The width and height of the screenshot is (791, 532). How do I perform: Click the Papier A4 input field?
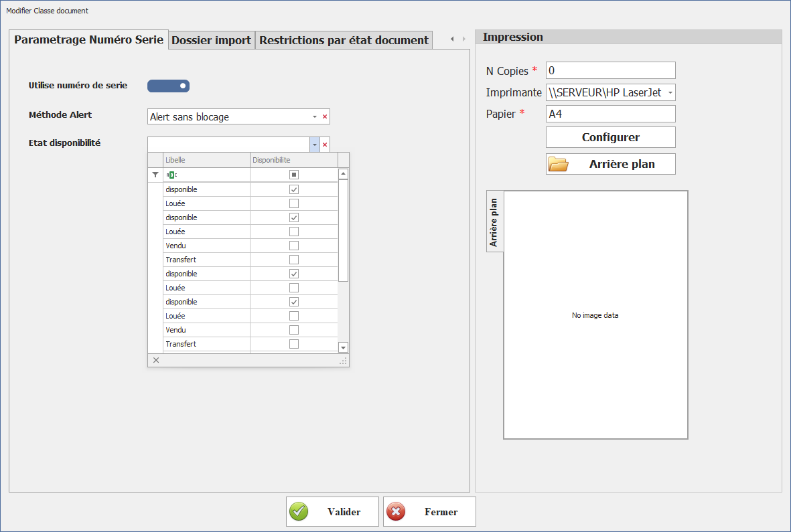(610, 114)
